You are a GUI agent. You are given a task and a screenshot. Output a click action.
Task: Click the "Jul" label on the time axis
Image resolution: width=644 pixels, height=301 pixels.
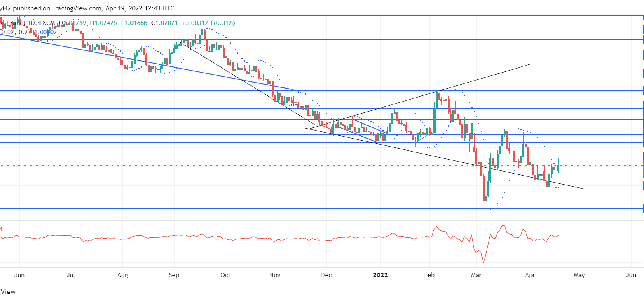click(71, 275)
